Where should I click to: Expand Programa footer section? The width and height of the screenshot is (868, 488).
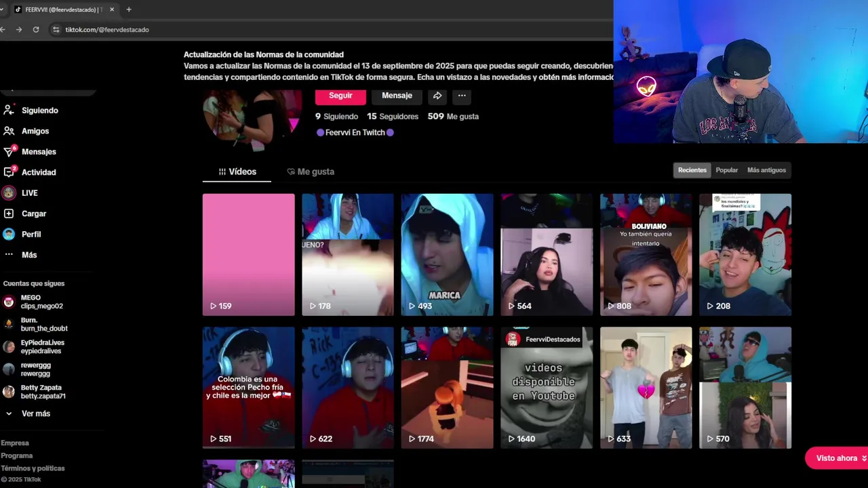17,455
